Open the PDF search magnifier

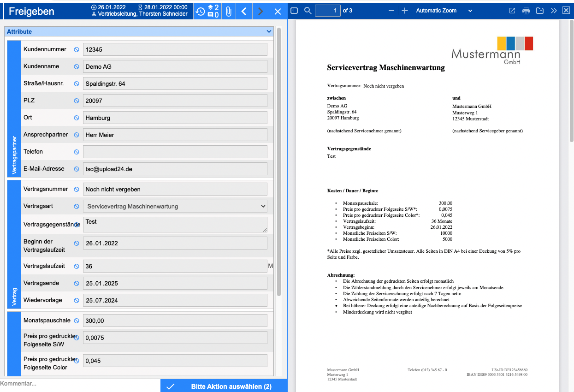coord(308,11)
